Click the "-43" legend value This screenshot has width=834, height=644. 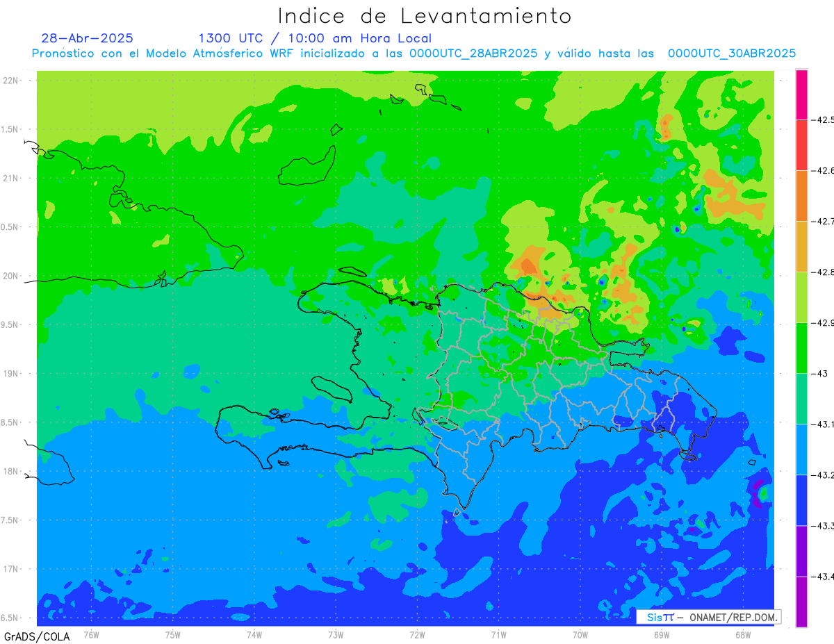[x=820, y=373]
